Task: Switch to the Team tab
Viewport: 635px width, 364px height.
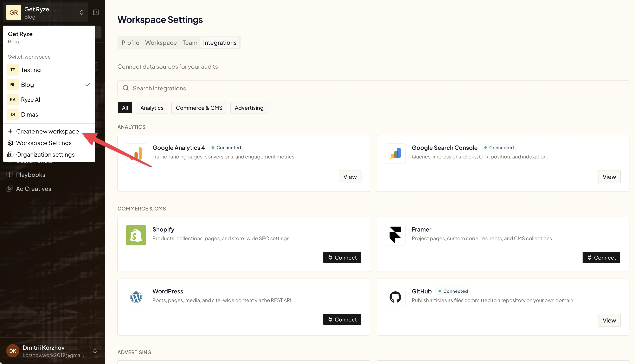Action: click(190, 43)
